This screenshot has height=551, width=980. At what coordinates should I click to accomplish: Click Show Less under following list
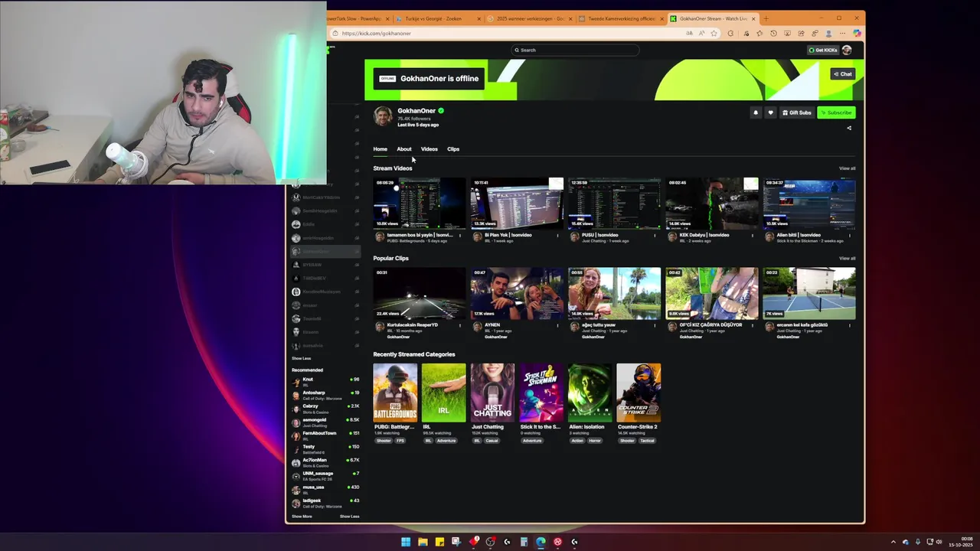(x=301, y=358)
